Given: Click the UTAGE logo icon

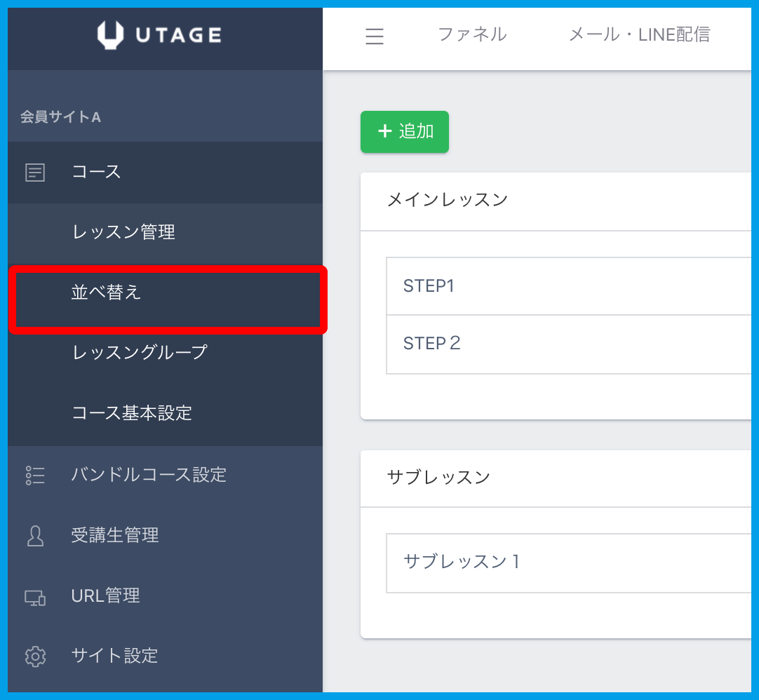Looking at the screenshot, I should 110,35.
